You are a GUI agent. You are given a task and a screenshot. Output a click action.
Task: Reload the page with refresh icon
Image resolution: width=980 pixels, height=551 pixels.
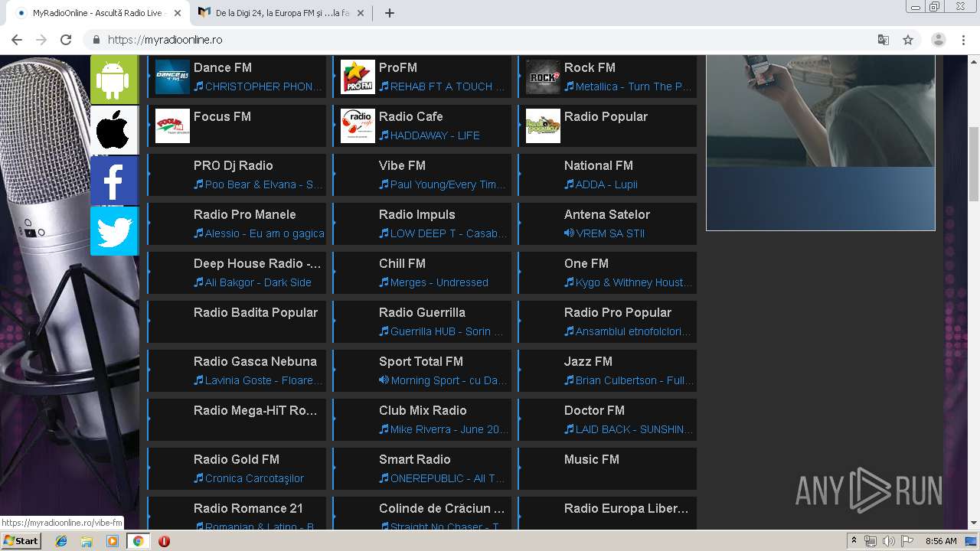click(x=66, y=40)
